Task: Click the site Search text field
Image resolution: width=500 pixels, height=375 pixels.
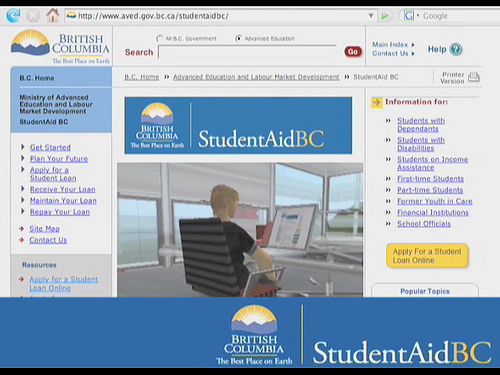Action: pyautogui.click(x=247, y=52)
